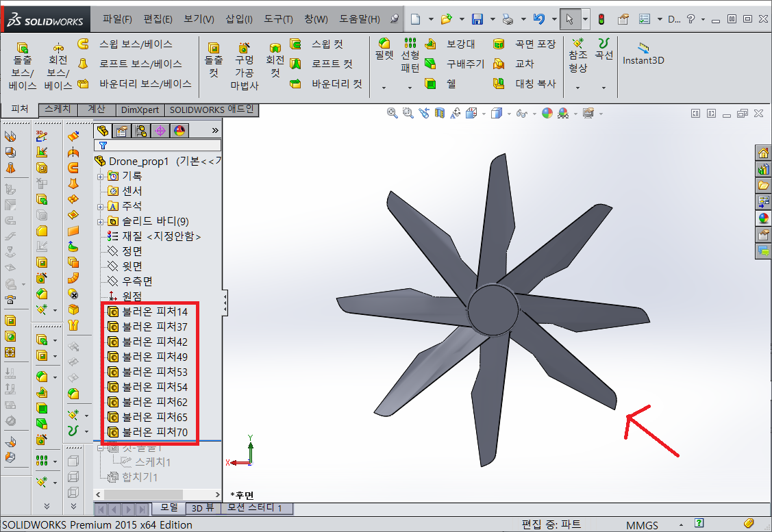Click the Save icon in the top toolbar
This screenshot has width=772, height=532.
coord(477,19)
